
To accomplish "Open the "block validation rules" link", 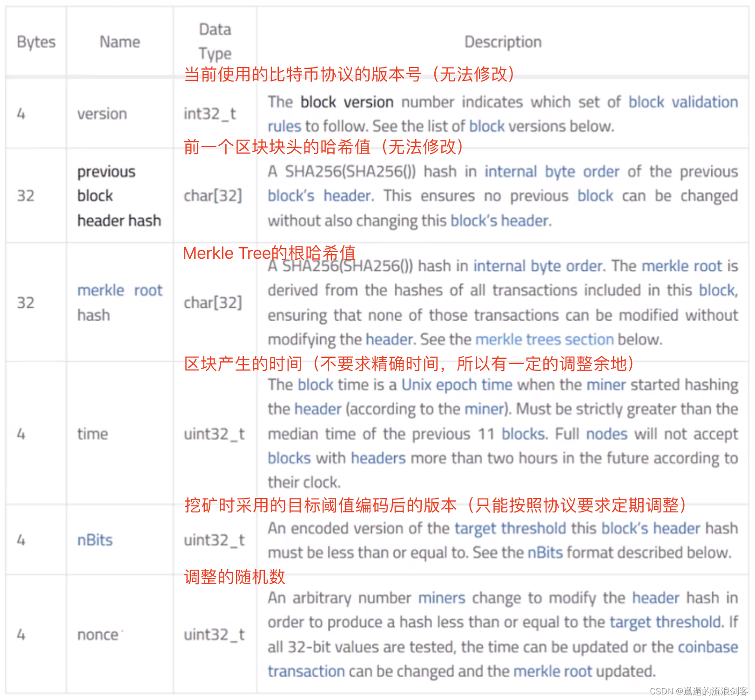I will click(x=683, y=102).
